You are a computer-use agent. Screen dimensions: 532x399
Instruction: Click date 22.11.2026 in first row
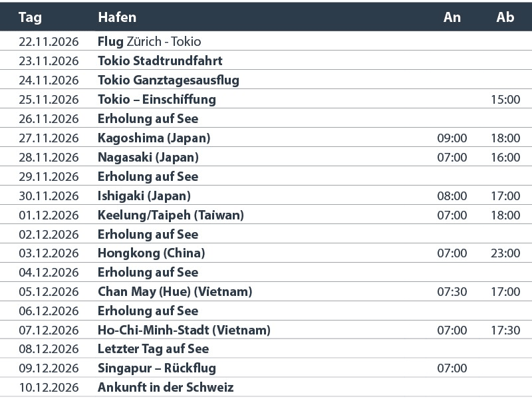pos(49,42)
